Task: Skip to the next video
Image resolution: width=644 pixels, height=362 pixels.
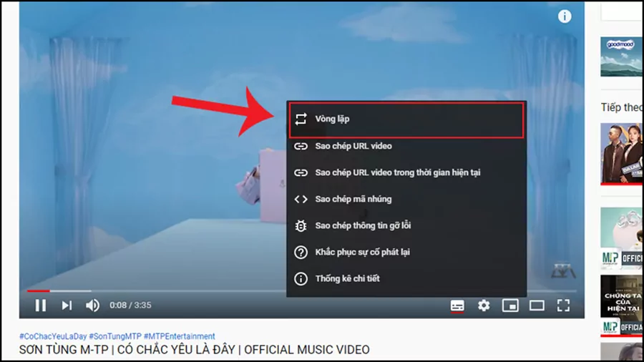Action: pos(67,305)
